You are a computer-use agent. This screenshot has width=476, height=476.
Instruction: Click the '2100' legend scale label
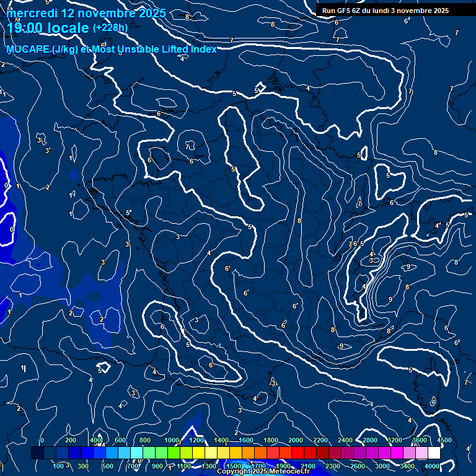tap(308, 466)
